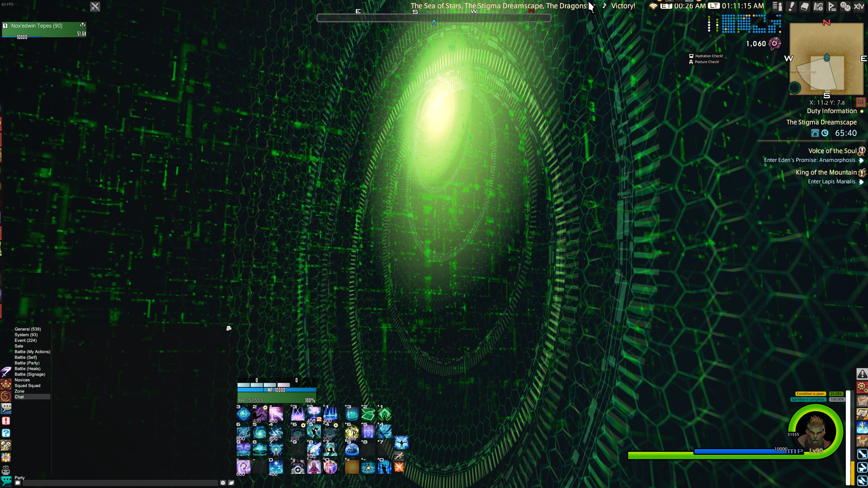
Task: Click the Sprint running-figure action icon
Action: 399,456
